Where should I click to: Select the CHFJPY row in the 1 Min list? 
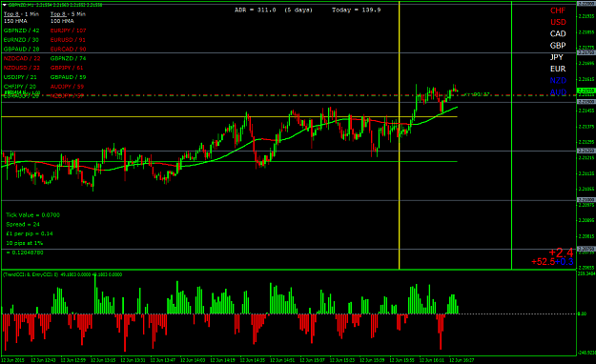[20, 87]
